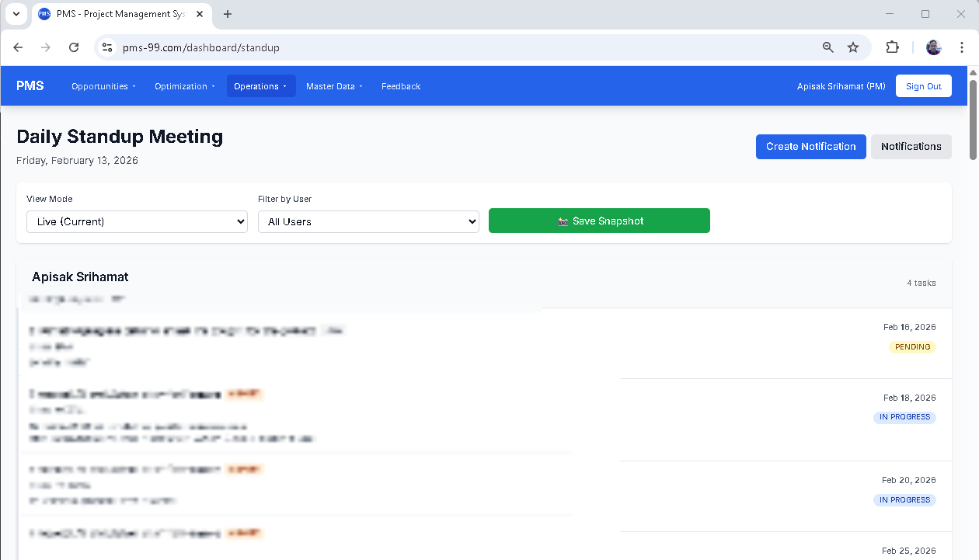
Task: Open the Master Data menu
Action: [334, 86]
